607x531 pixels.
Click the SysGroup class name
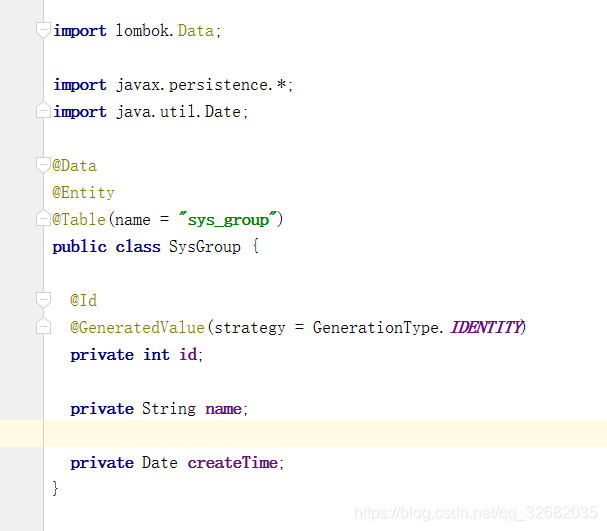click(204, 247)
